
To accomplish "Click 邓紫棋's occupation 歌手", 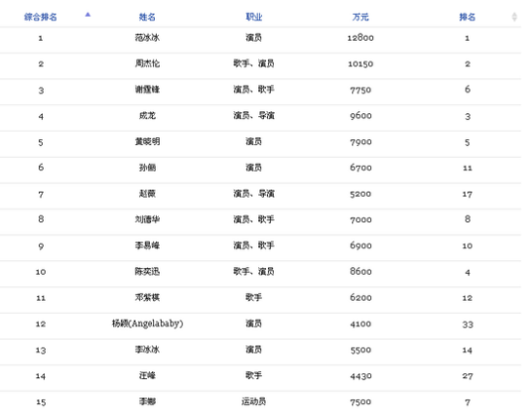I will [254, 298].
